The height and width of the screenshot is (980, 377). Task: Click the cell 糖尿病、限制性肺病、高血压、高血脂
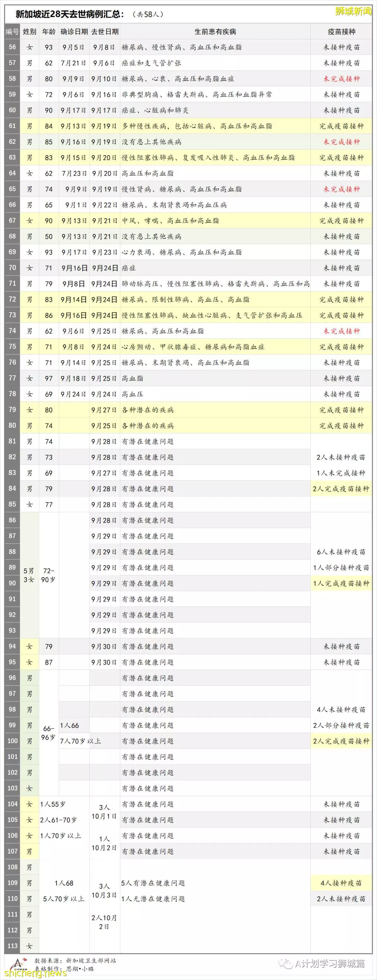[x=185, y=300]
